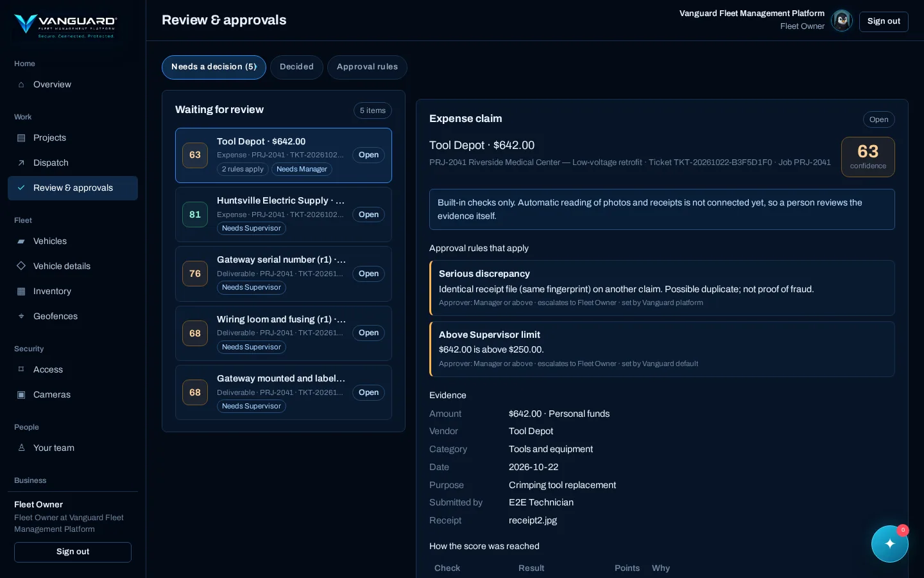This screenshot has width=924, height=578.
Task: Open the Inventory page
Action: pos(73,292)
